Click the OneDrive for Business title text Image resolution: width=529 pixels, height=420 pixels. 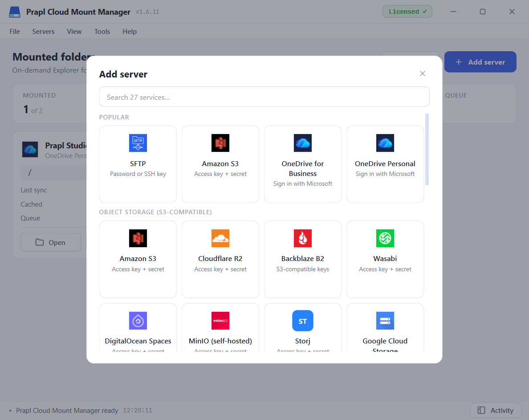303,168
